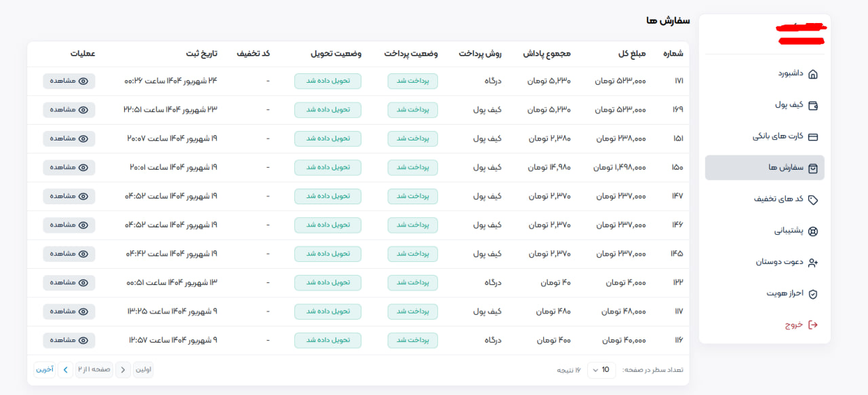Click the discount codes tag icon
The image size is (868, 395).
pos(813,200)
